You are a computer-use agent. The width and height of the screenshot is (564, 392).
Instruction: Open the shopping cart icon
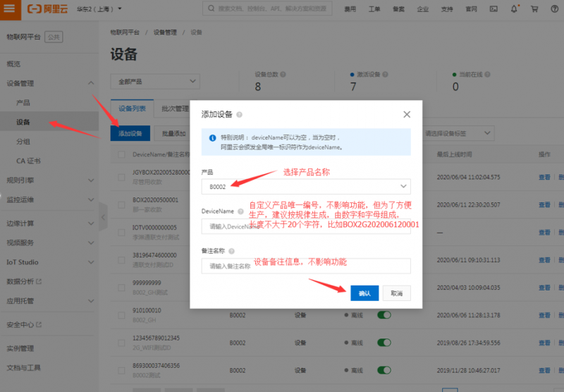coord(534,9)
